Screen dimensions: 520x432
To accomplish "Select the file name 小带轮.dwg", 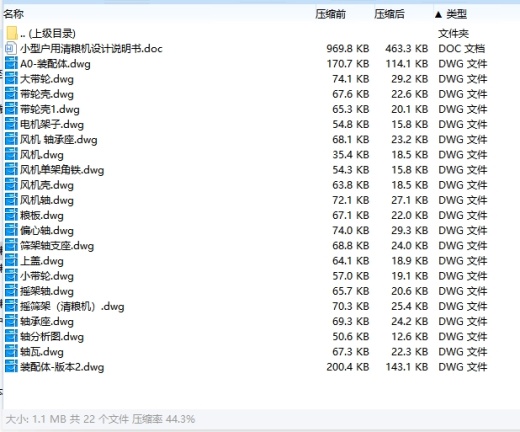I will (x=47, y=276).
